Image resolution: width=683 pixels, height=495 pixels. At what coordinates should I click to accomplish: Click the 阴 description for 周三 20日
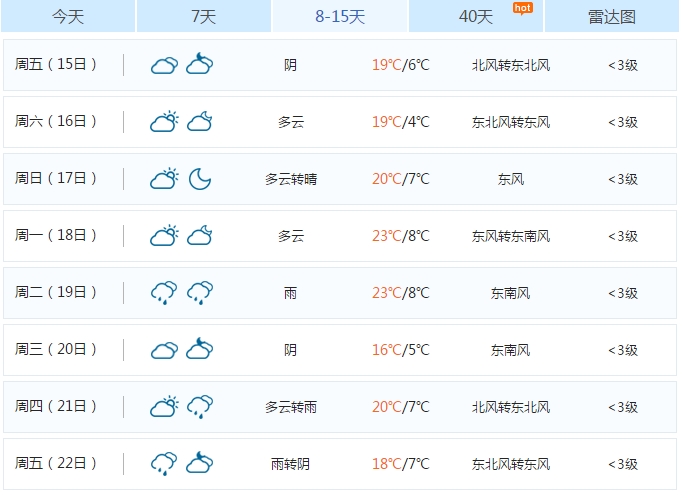(x=291, y=350)
